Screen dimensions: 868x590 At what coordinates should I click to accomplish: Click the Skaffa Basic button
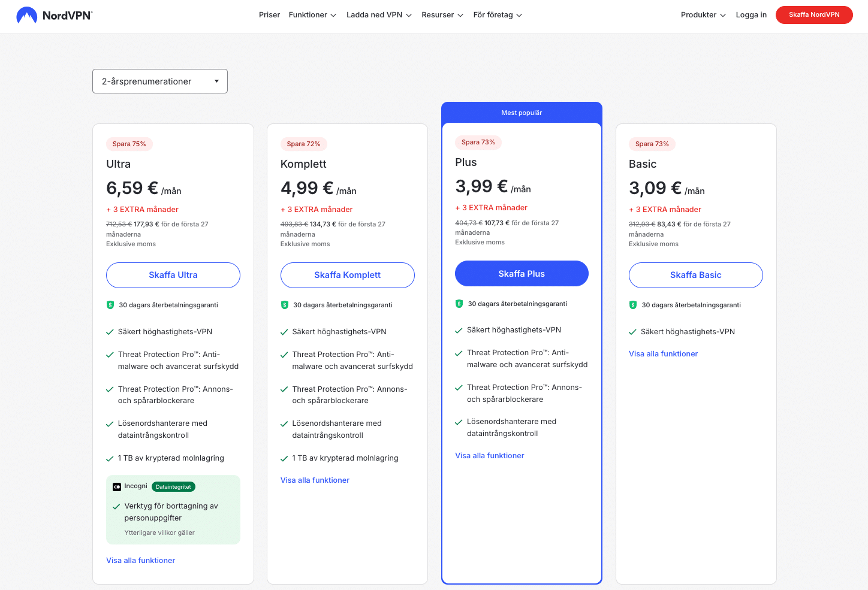[x=696, y=275]
